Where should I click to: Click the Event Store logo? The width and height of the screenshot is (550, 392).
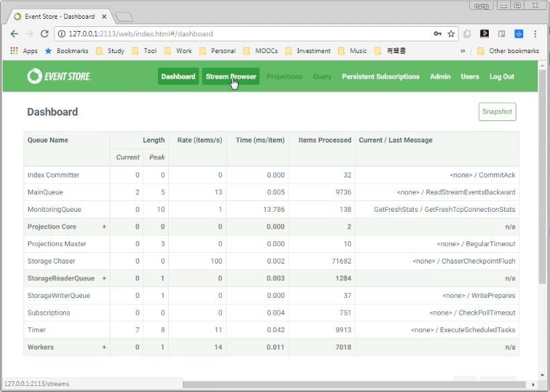59,76
